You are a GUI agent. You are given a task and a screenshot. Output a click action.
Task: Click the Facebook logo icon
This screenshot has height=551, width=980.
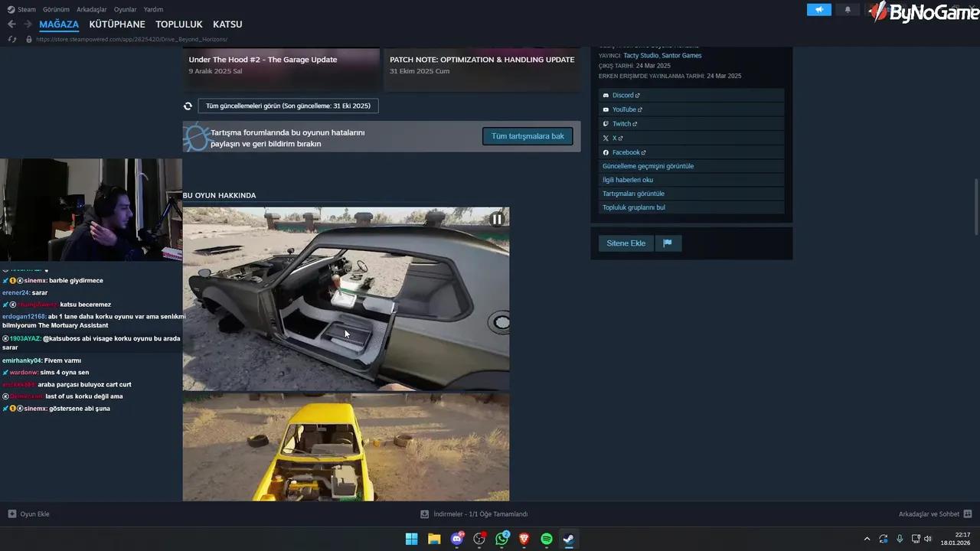click(606, 152)
